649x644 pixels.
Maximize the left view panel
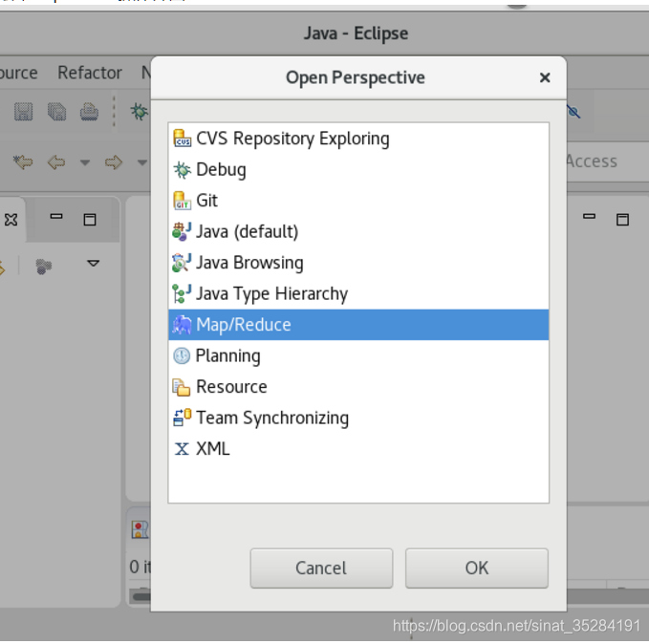pyautogui.click(x=90, y=220)
